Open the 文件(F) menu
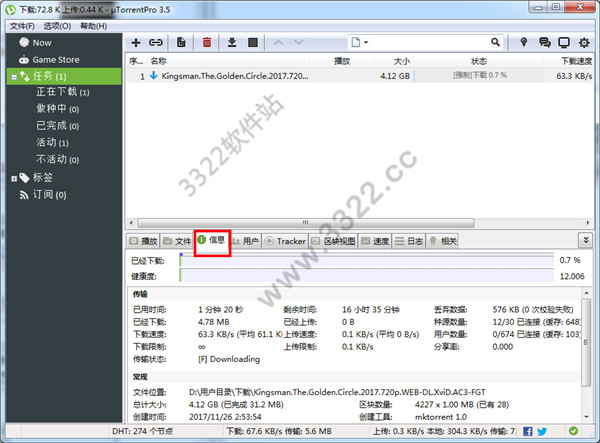The image size is (600, 443). coord(22,26)
